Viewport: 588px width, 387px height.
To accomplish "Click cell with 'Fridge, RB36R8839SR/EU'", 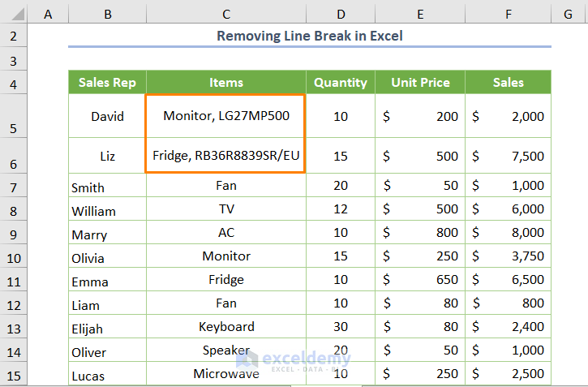I will (225, 157).
